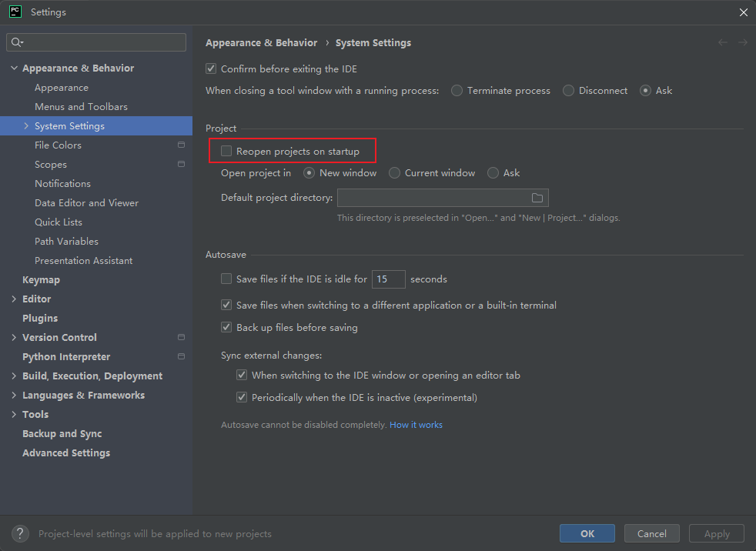Go to the Plugins settings page
This screenshot has width=756, height=551.
pos(40,318)
